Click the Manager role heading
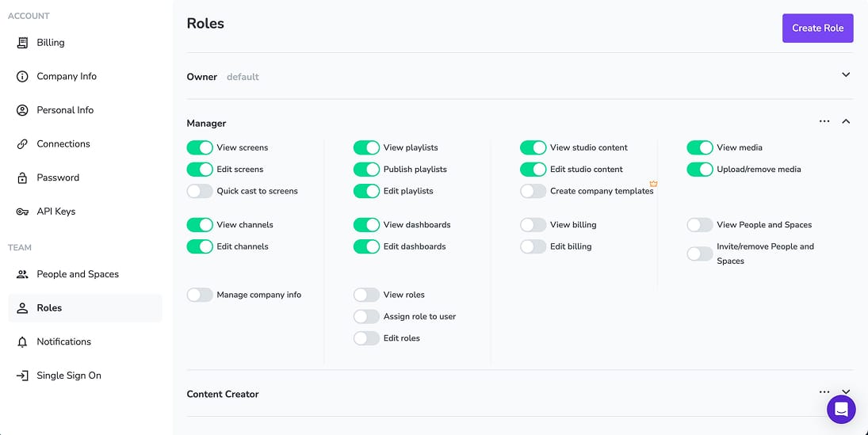Viewport: 868px width, 435px height. tap(206, 124)
